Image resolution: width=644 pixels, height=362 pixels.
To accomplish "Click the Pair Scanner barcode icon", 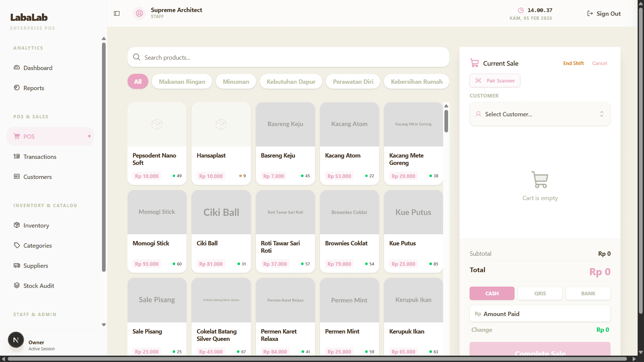I will pos(478,80).
